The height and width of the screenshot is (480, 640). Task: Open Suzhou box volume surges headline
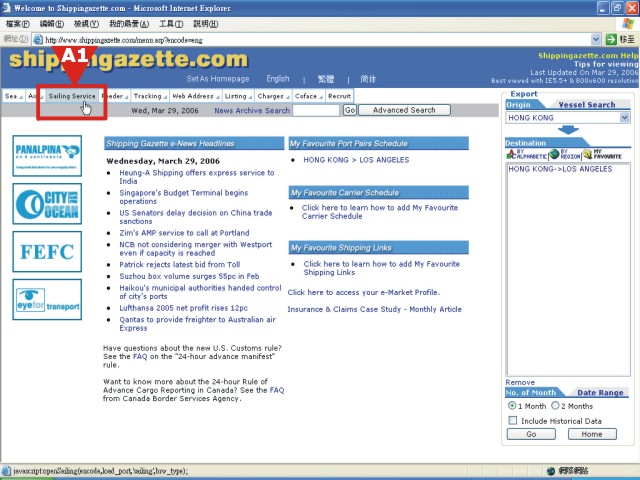[189, 276]
